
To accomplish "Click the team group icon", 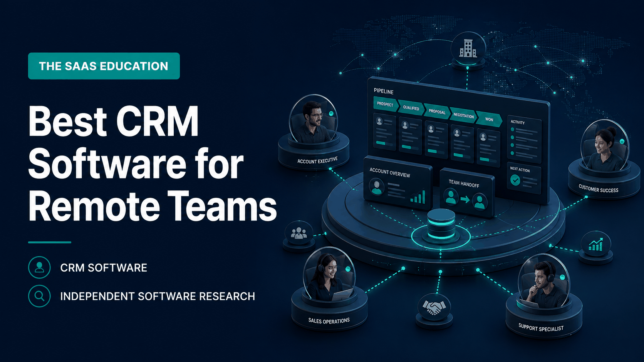I will [x=299, y=233].
